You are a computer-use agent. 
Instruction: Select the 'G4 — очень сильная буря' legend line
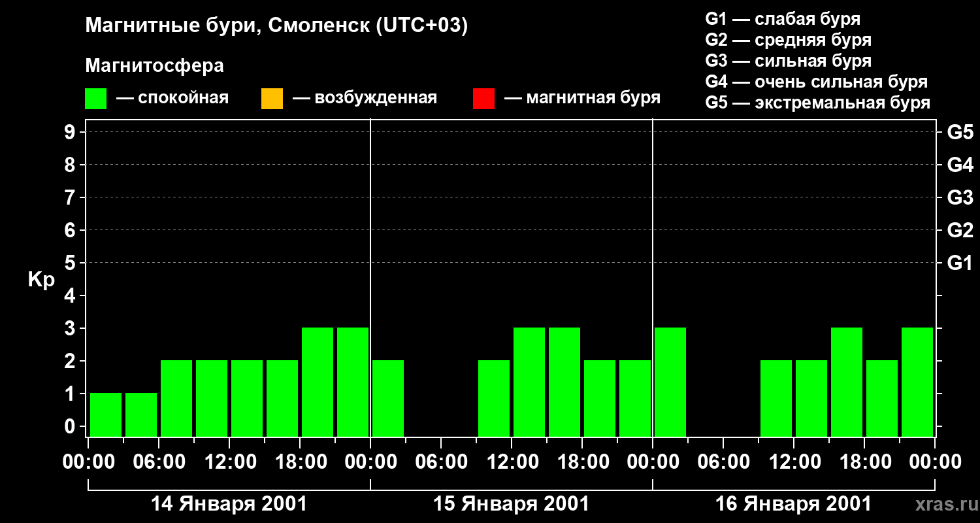point(817,82)
